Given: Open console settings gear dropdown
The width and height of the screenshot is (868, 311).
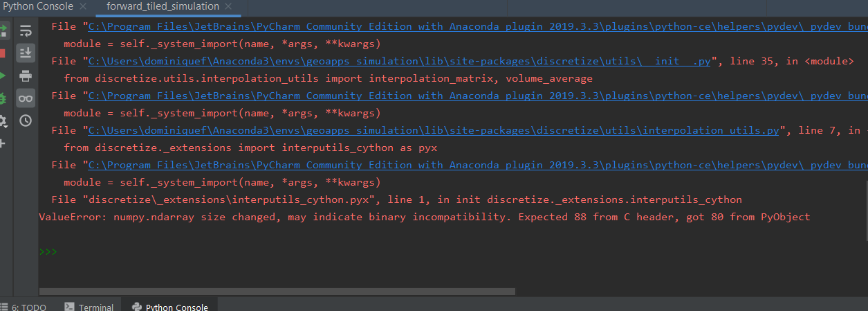Looking at the screenshot, I should coord(3,121).
